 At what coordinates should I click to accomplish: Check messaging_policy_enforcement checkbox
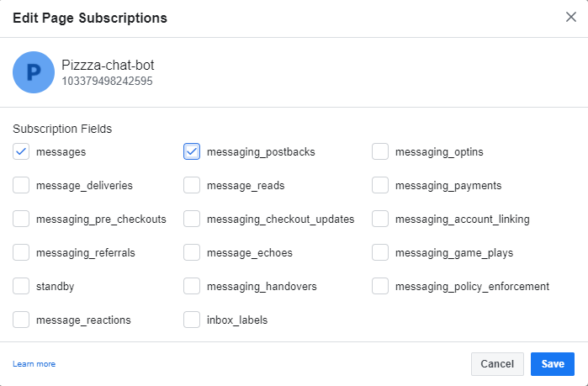coord(380,286)
